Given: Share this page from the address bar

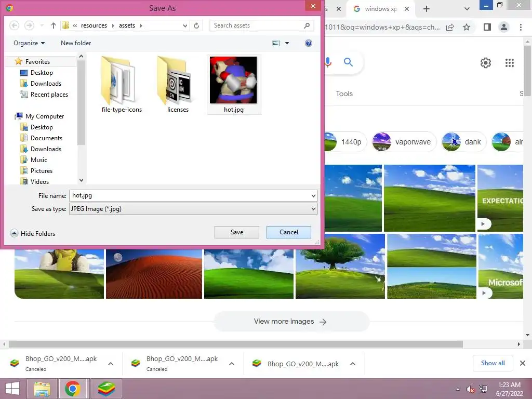Looking at the screenshot, I should tap(450, 27).
